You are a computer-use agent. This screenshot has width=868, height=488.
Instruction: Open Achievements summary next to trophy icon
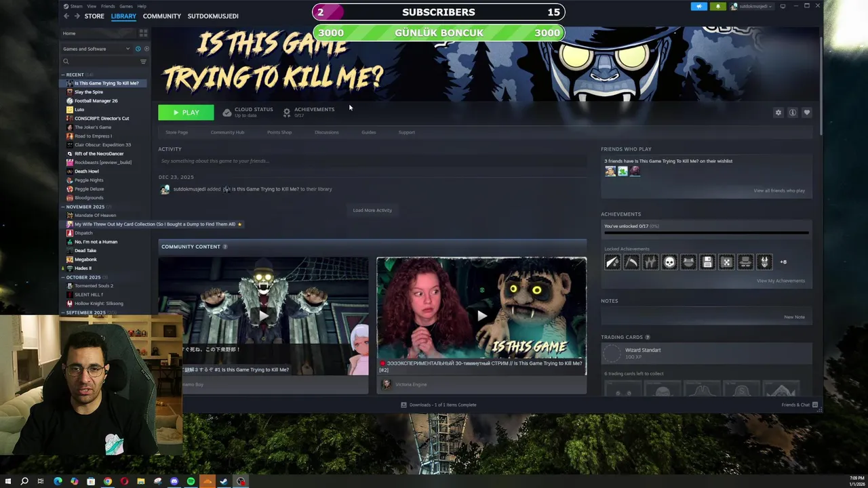(x=309, y=112)
